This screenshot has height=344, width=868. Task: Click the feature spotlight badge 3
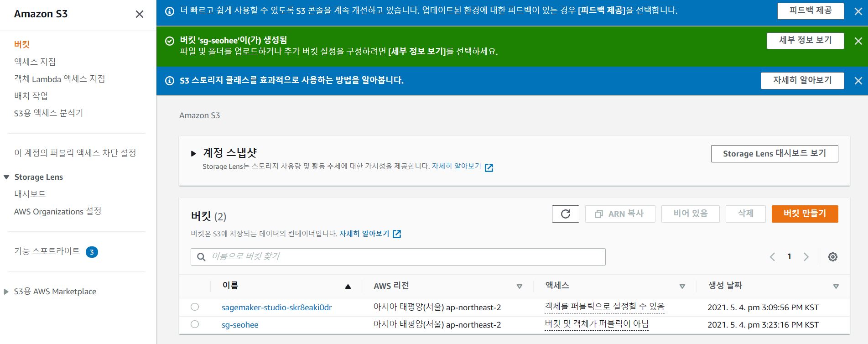[x=92, y=252]
